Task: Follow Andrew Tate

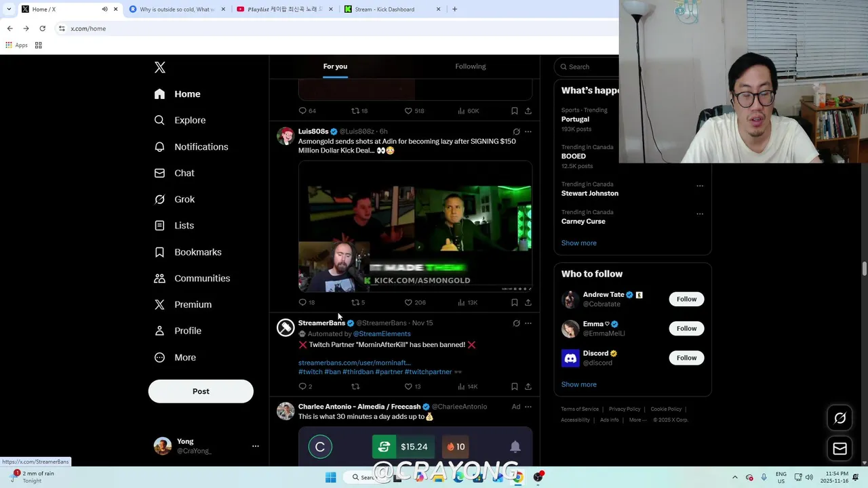Action: click(686, 299)
